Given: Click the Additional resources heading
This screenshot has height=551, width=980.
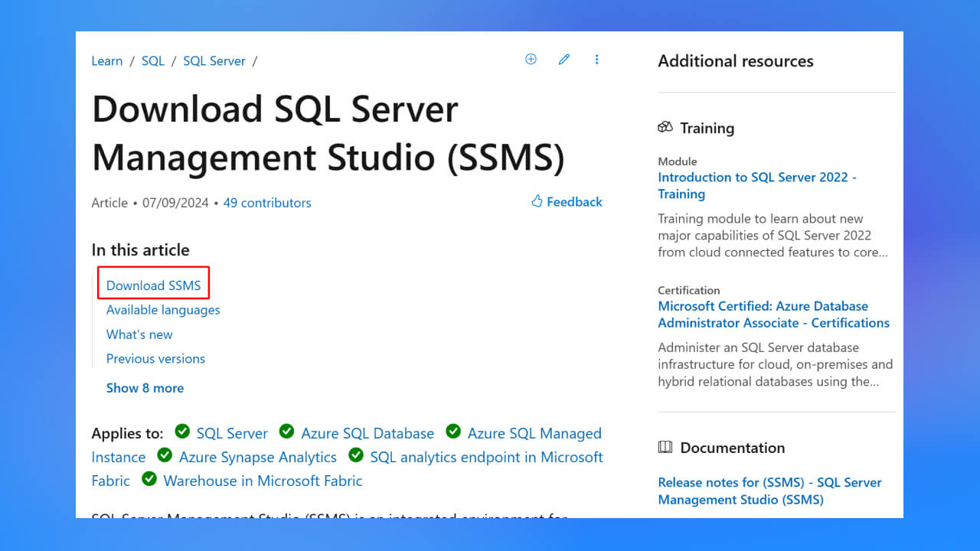Looking at the screenshot, I should (736, 61).
